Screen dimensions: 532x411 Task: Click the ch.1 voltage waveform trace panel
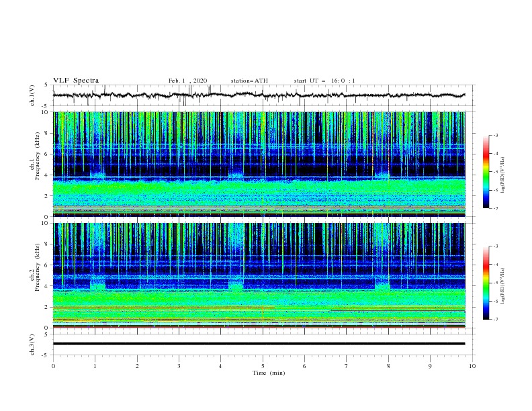264,95
